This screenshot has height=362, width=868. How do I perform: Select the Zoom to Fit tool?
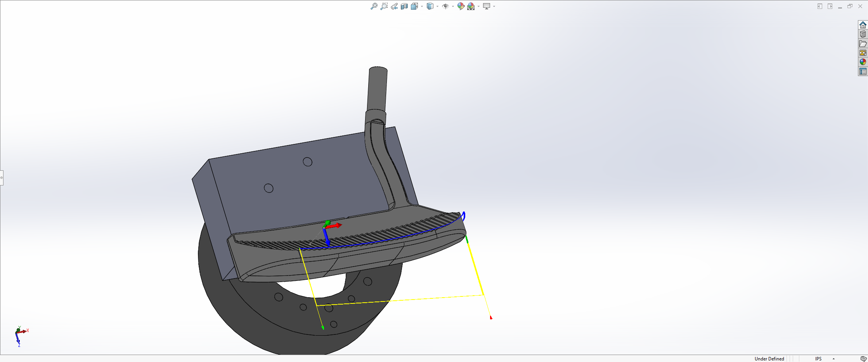[374, 6]
